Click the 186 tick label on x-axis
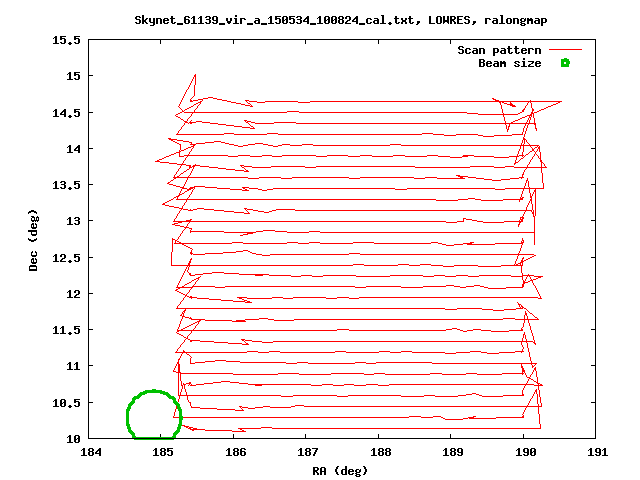Viewport: 640px width, 480px height. [x=234, y=453]
